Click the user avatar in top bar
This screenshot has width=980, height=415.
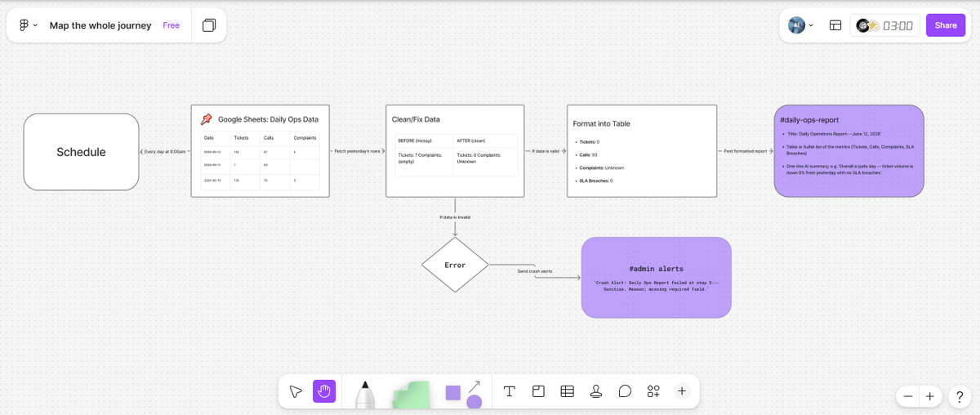coord(796,25)
